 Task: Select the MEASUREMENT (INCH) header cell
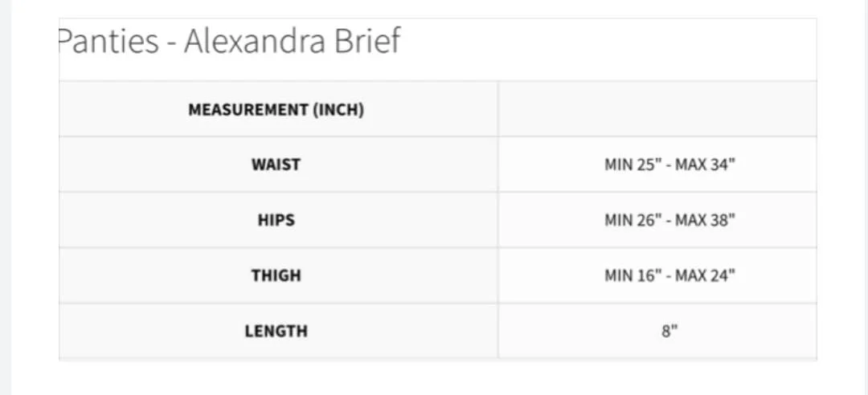(x=276, y=109)
